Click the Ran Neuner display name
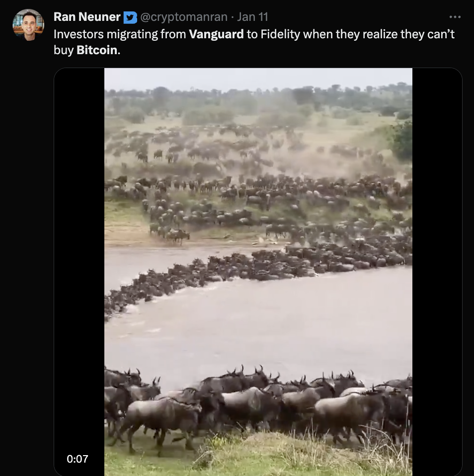This screenshot has width=474, height=476. pyautogui.click(x=87, y=17)
